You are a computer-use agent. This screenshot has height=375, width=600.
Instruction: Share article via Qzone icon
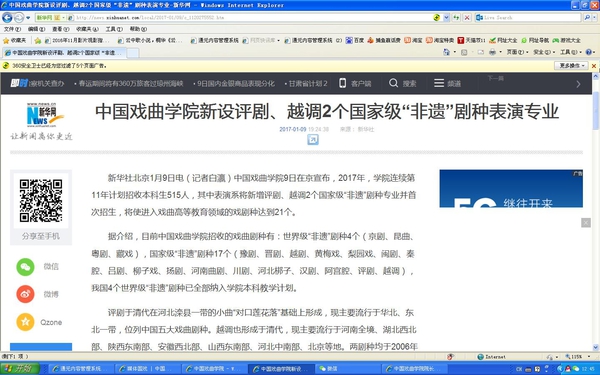25,322
